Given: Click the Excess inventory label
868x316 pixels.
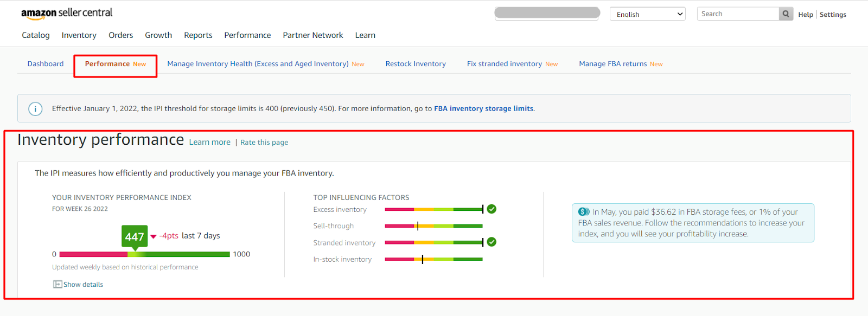Looking at the screenshot, I should (x=340, y=210).
